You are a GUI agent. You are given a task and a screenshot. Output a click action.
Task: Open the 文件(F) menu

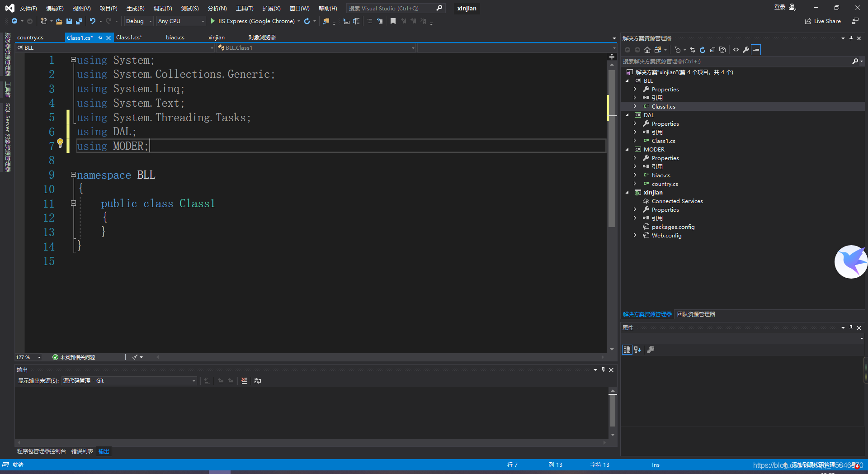point(28,9)
